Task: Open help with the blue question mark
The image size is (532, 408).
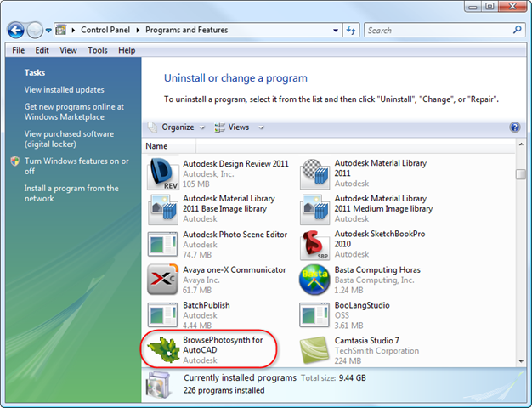Action: pyautogui.click(x=514, y=127)
